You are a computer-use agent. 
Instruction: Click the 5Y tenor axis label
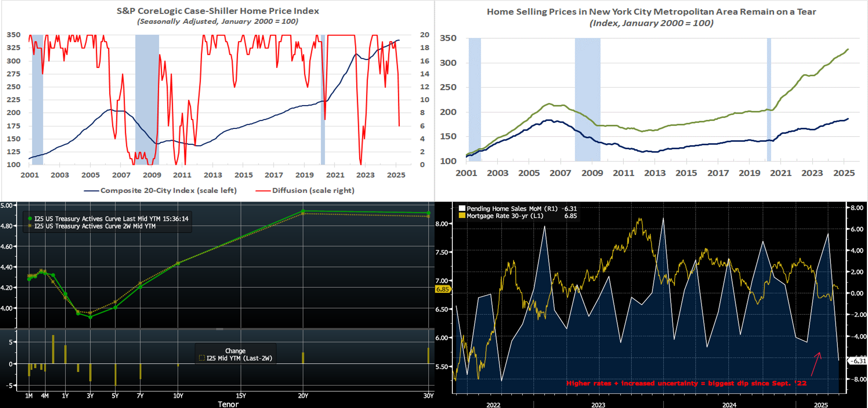[115, 395]
